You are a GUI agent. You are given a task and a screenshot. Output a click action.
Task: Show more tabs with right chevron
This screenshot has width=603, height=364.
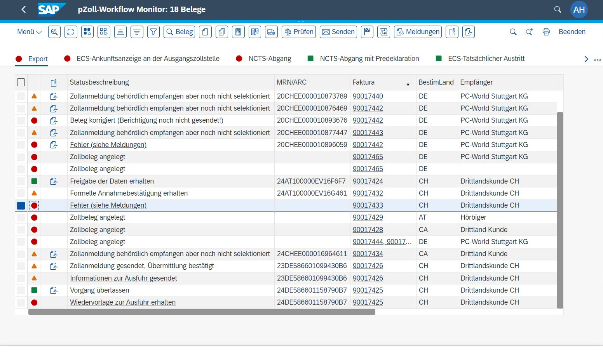click(x=586, y=59)
